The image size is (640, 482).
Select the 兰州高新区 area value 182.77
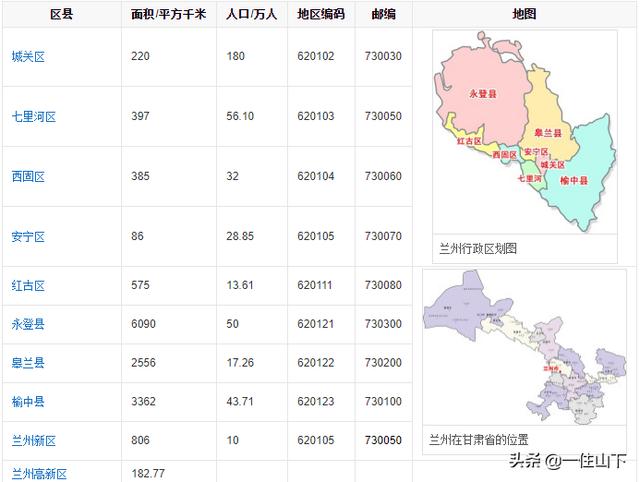148,473
